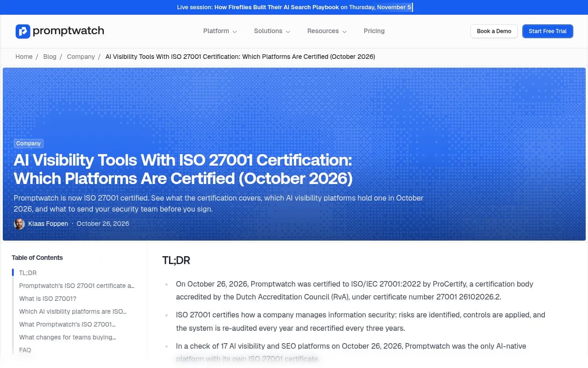Click the bullet about 17 AI visibility platforms
588x368 pixels.
click(x=351, y=352)
